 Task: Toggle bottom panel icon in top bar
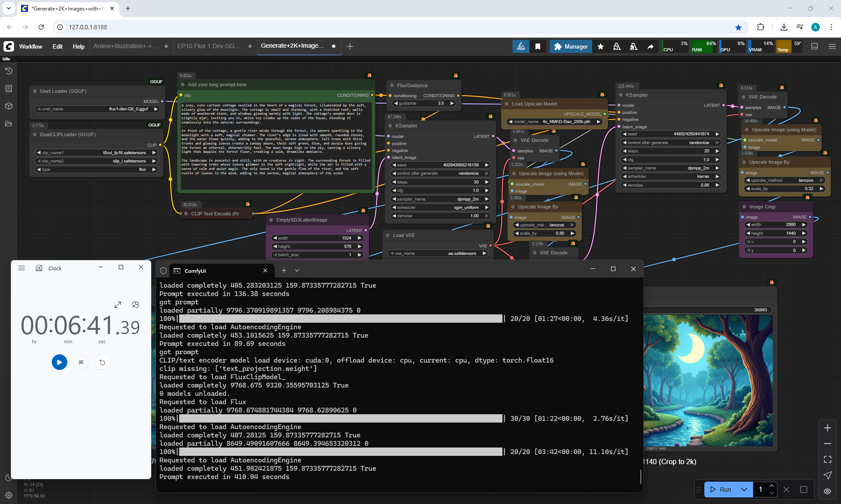tap(815, 46)
